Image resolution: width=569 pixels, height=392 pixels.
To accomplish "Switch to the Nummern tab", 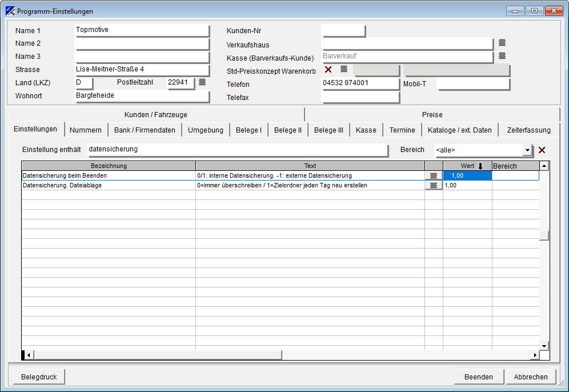I will [x=86, y=130].
